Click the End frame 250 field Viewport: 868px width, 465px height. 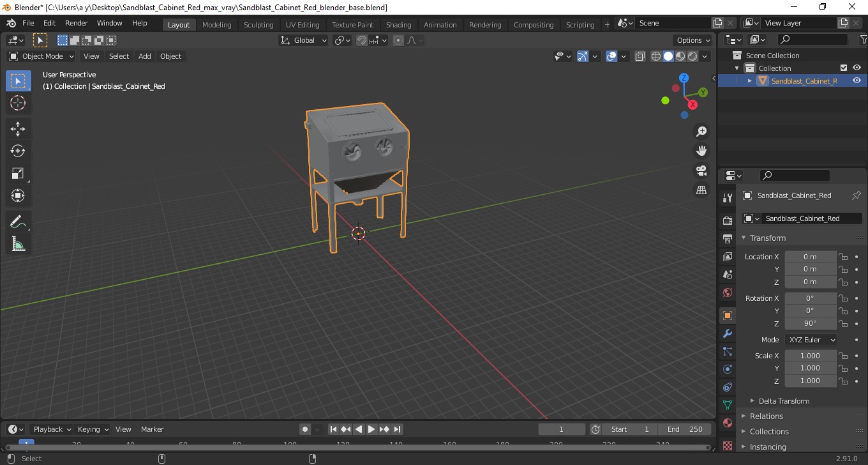click(685, 429)
